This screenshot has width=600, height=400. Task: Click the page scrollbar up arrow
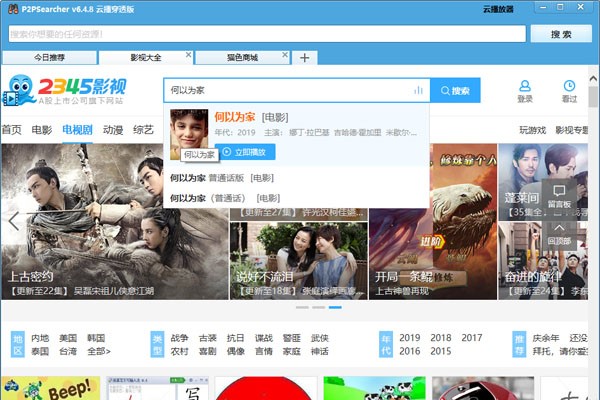pos(593,78)
